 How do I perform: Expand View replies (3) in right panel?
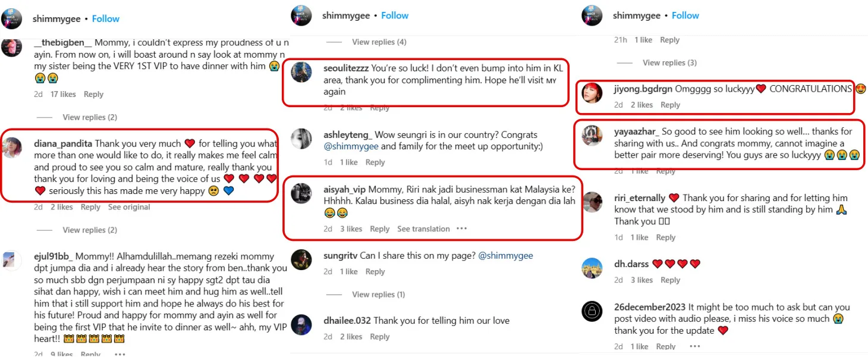pyautogui.click(x=669, y=62)
